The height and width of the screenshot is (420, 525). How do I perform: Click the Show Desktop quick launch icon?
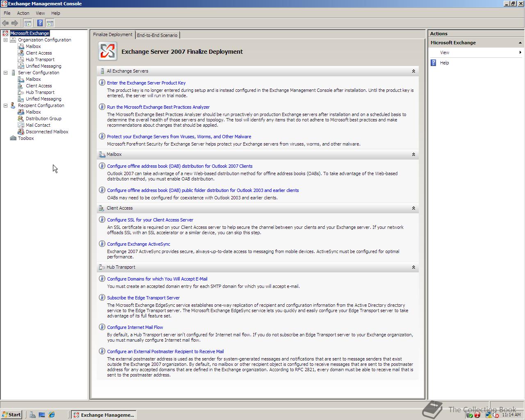pyautogui.click(x=42, y=415)
